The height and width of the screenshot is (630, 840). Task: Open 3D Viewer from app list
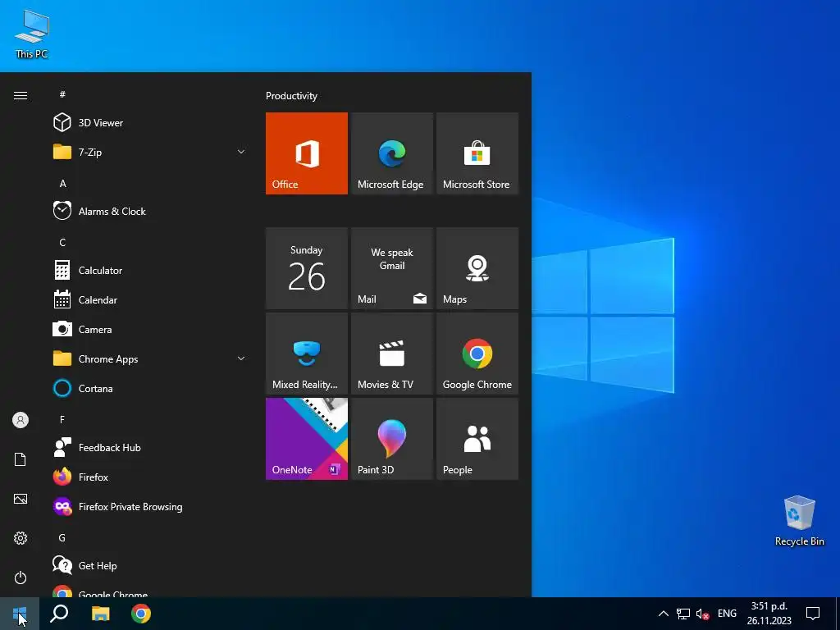pos(149,123)
